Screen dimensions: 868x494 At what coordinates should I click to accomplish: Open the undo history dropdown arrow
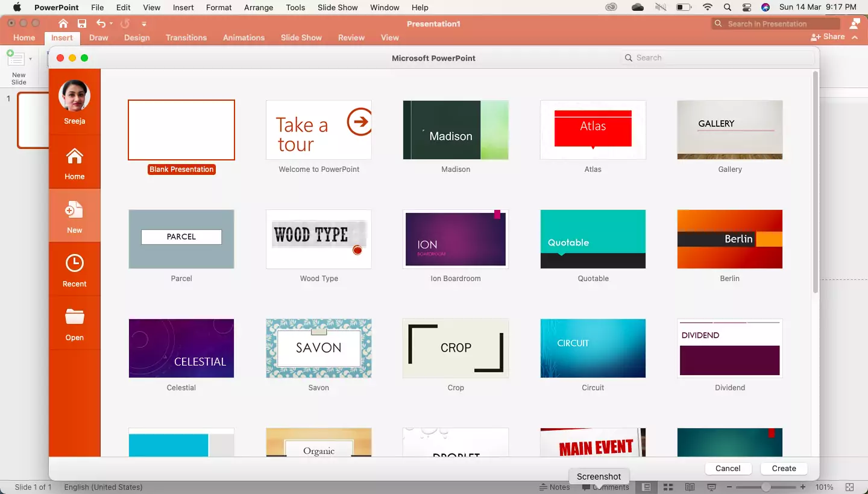(x=111, y=24)
